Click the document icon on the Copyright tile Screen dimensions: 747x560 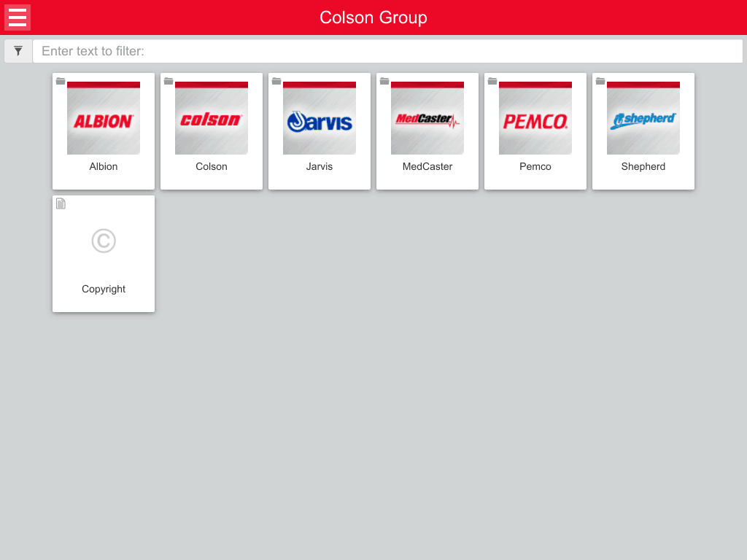pos(61,203)
